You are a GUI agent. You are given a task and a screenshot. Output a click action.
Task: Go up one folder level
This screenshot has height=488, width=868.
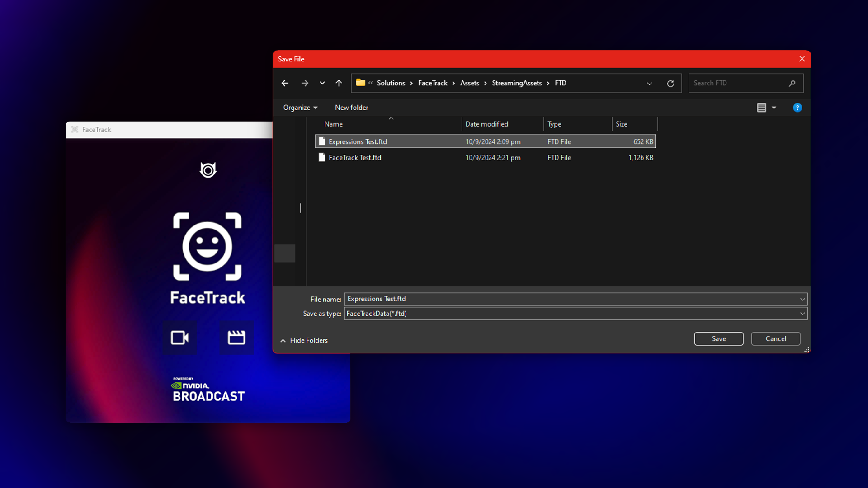pyautogui.click(x=339, y=83)
